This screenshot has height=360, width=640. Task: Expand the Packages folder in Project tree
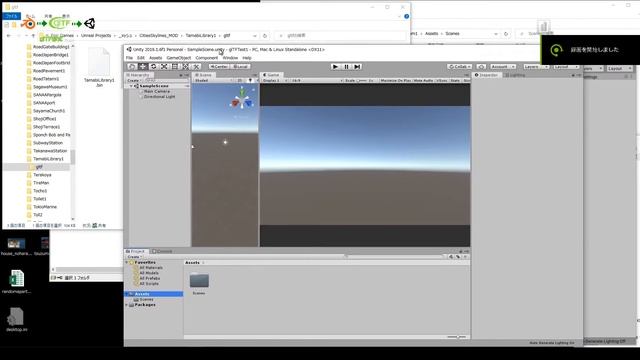click(127, 305)
